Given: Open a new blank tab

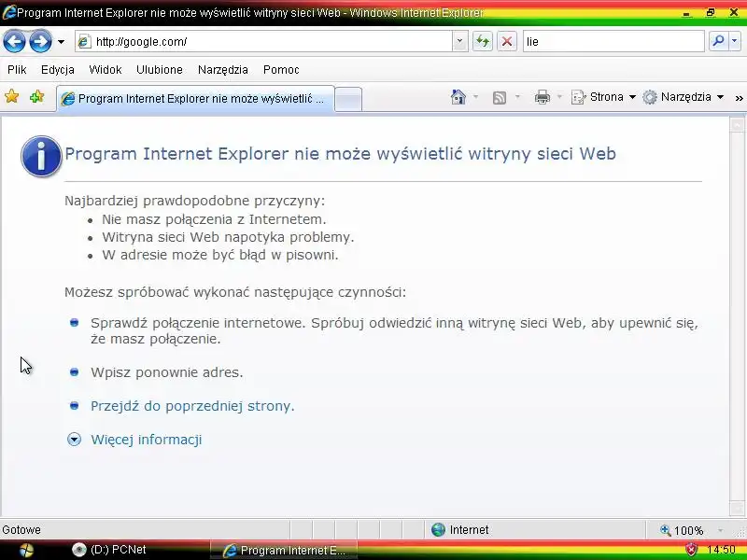Looking at the screenshot, I should (348, 99).
